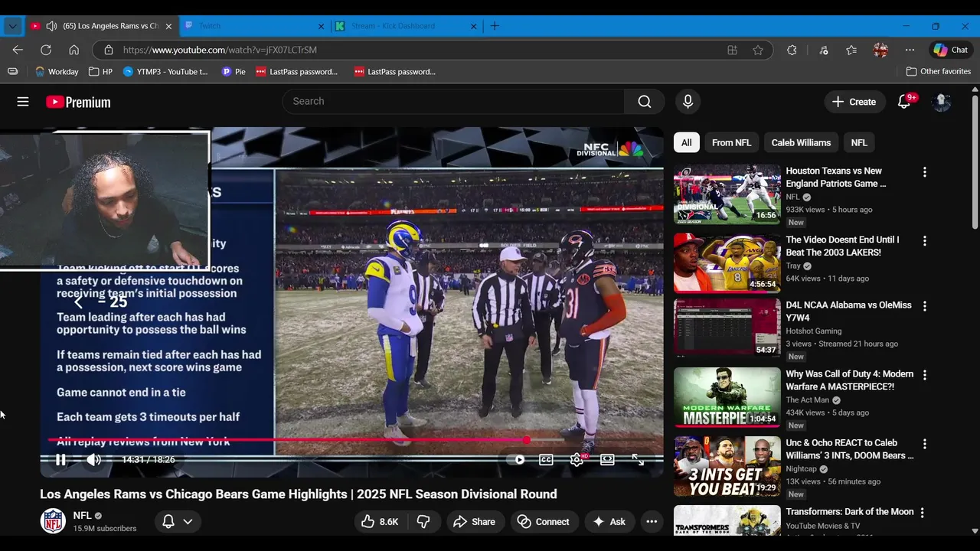Open a new browser tab
This screenshot has width=980, height=551.
pos(495,26)
